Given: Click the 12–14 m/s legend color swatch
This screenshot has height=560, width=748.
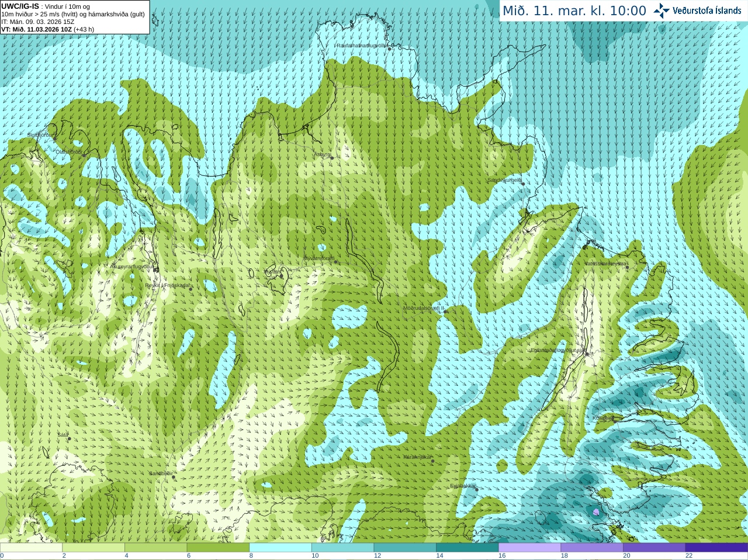Looking at the screenshot, I should (405, 548).
